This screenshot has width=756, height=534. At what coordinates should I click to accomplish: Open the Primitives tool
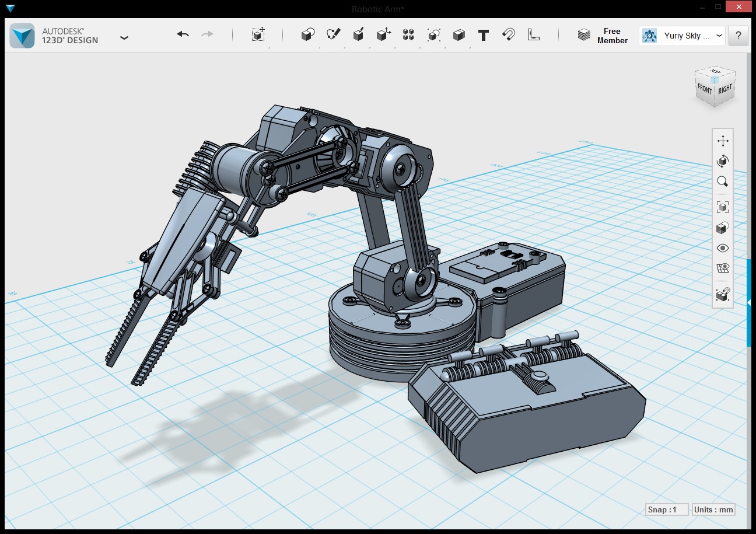coord(307,35)
